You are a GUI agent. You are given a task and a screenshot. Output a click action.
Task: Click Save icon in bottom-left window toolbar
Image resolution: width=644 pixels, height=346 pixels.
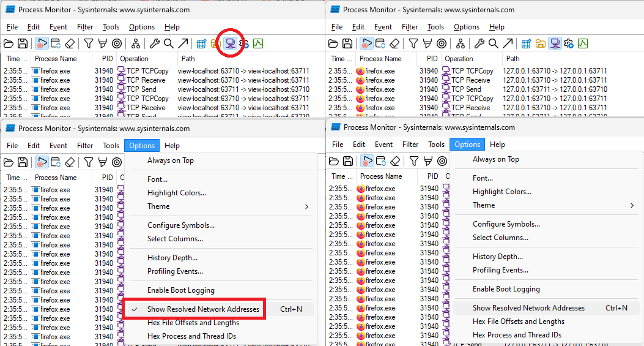coord(23,162)
